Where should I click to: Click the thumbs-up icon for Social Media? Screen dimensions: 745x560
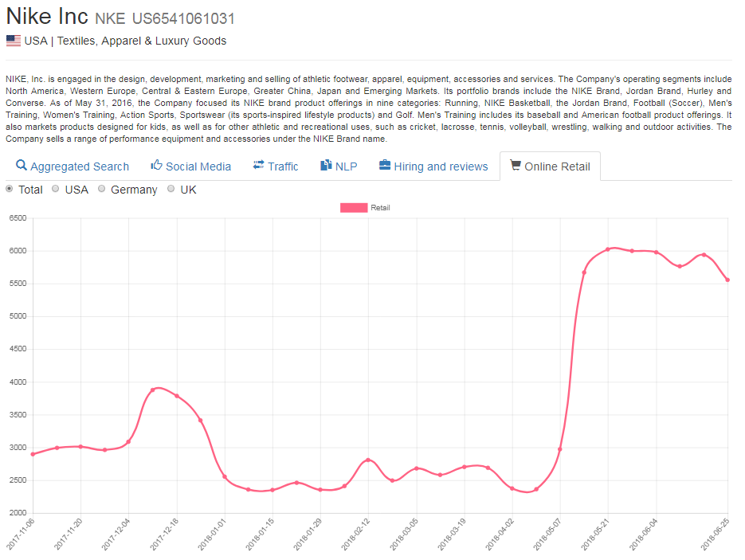[156, 165]
